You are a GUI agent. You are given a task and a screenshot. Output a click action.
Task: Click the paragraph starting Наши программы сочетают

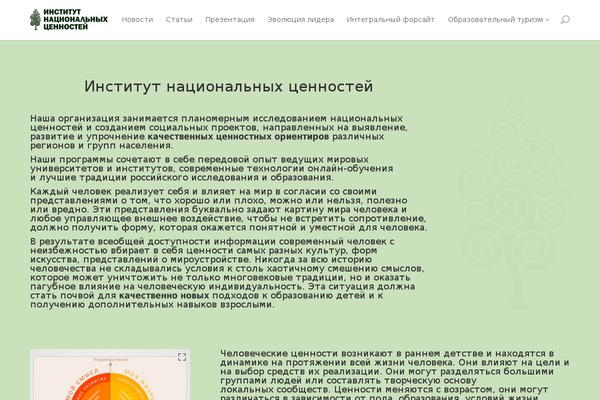(x=212, y=168)
